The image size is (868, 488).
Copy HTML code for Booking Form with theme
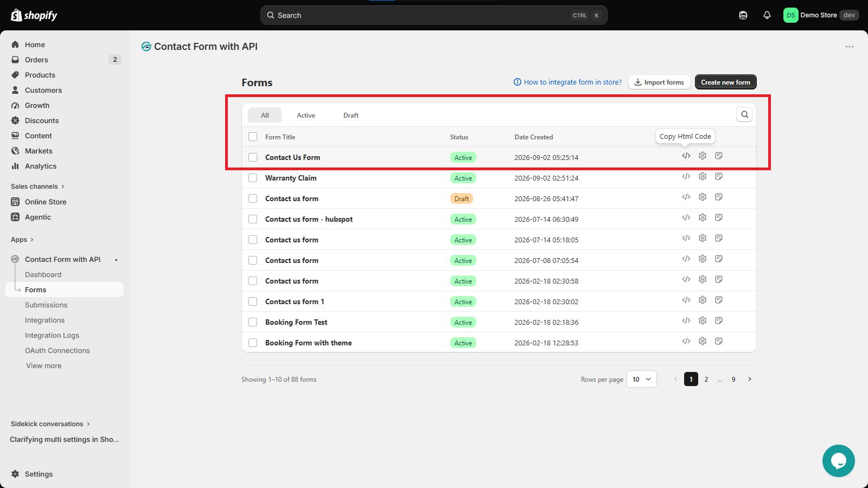(686, 341)
